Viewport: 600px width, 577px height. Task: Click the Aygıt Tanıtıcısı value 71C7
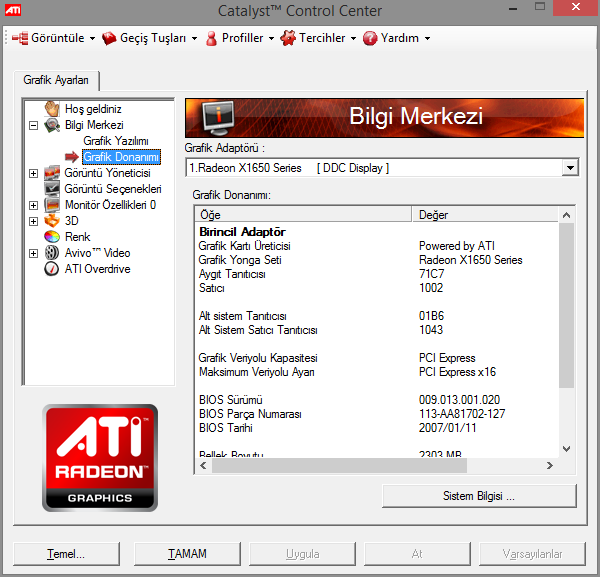[431, 274]
